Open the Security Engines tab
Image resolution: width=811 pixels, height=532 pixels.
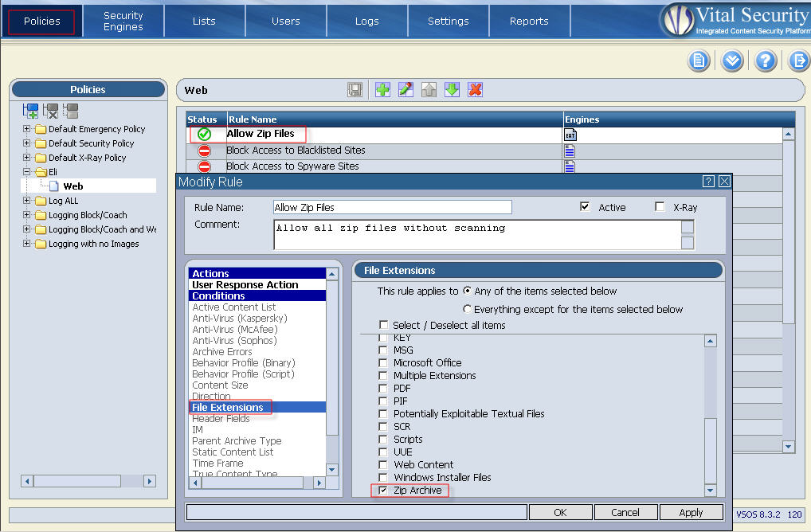click(123, 21)
